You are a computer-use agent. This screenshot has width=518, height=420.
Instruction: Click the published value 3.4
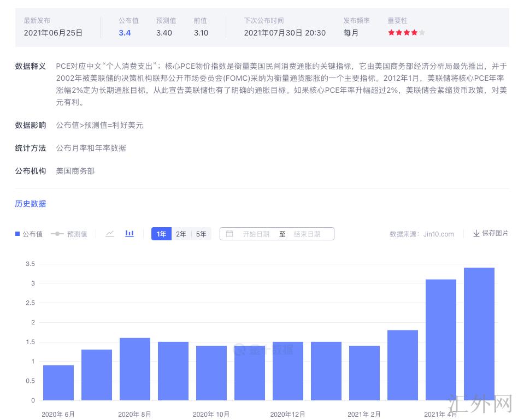click(x=125, y=33)
